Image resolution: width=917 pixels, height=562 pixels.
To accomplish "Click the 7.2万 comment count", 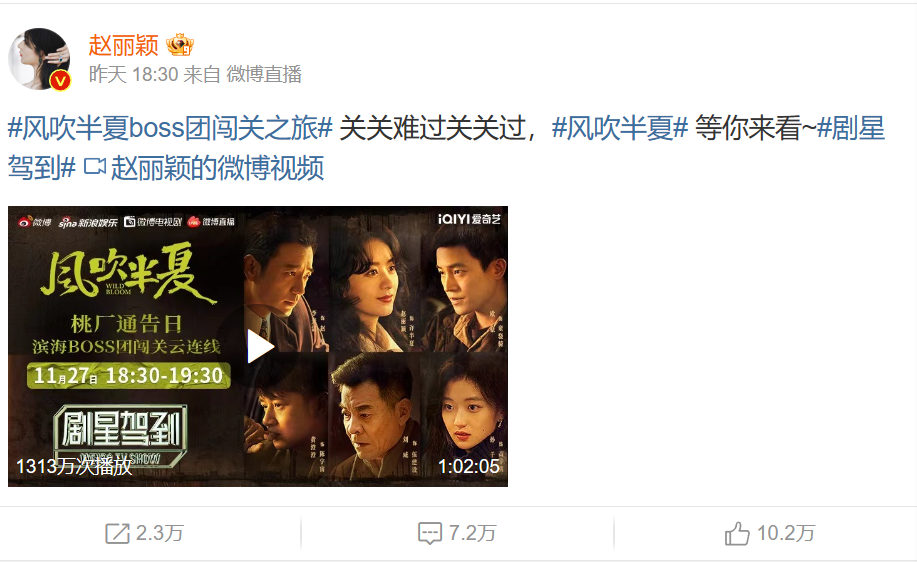I will [x=473, y=533].
